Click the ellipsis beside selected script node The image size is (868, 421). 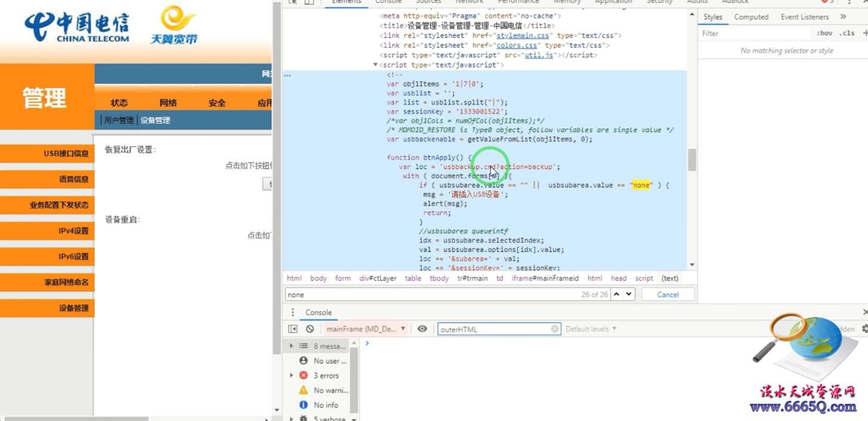[288, 75]
